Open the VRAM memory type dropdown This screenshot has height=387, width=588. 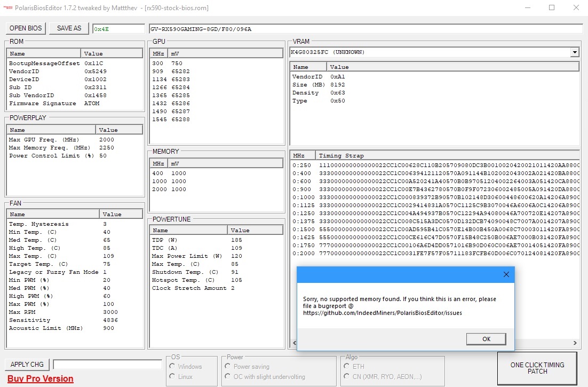point(575,52)
